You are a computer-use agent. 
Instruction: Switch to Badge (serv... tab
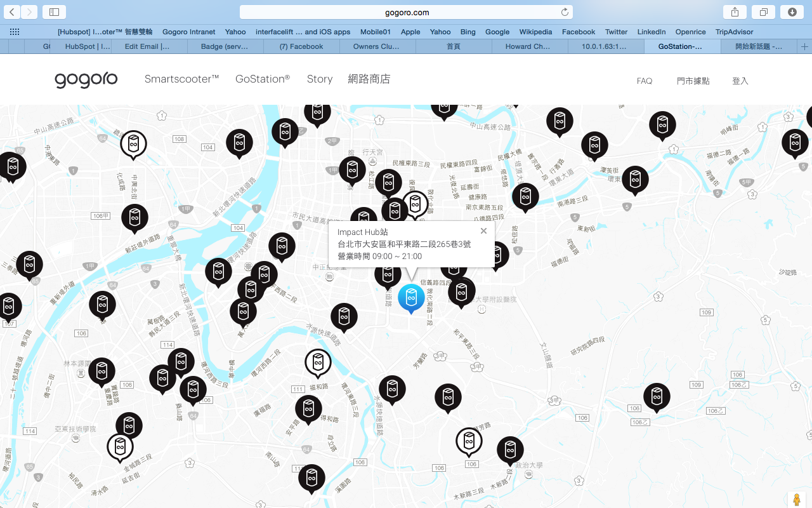pos(225,46)
